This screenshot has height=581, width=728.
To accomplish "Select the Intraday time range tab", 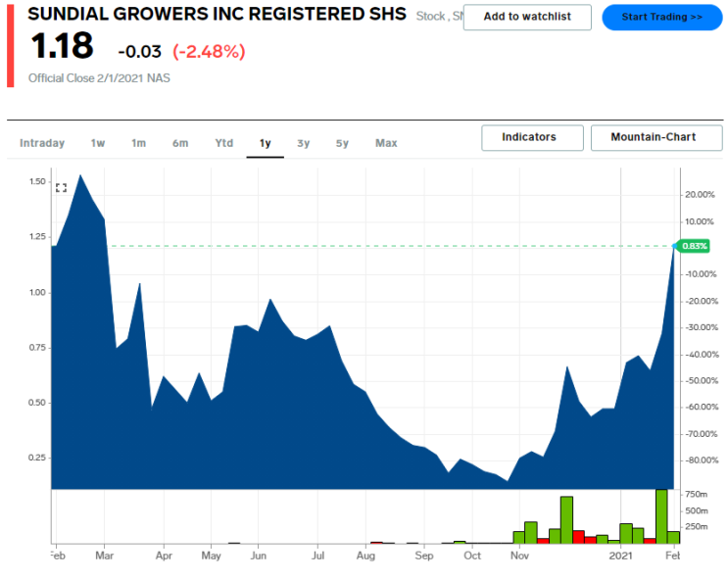I will click(42, 143).
